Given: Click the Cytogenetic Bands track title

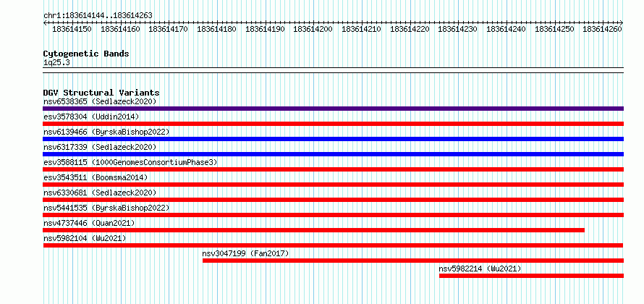Looking at the screenshot, I should 86,54.
